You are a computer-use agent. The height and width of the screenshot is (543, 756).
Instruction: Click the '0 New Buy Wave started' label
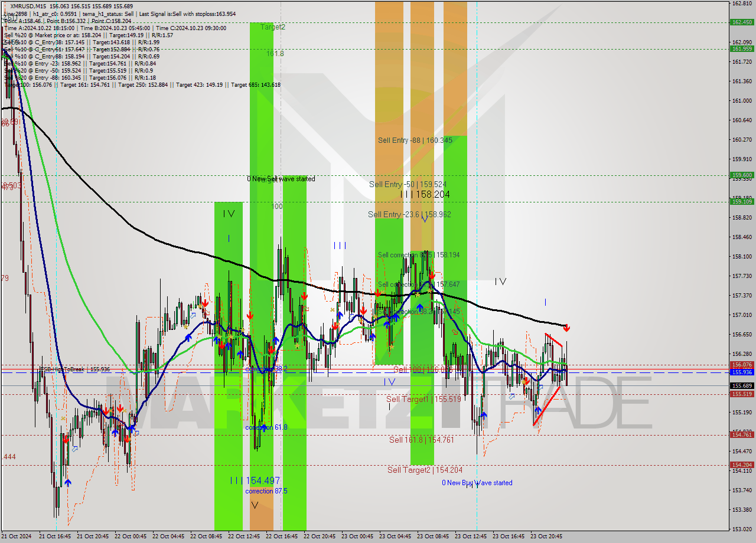[477, 483]
